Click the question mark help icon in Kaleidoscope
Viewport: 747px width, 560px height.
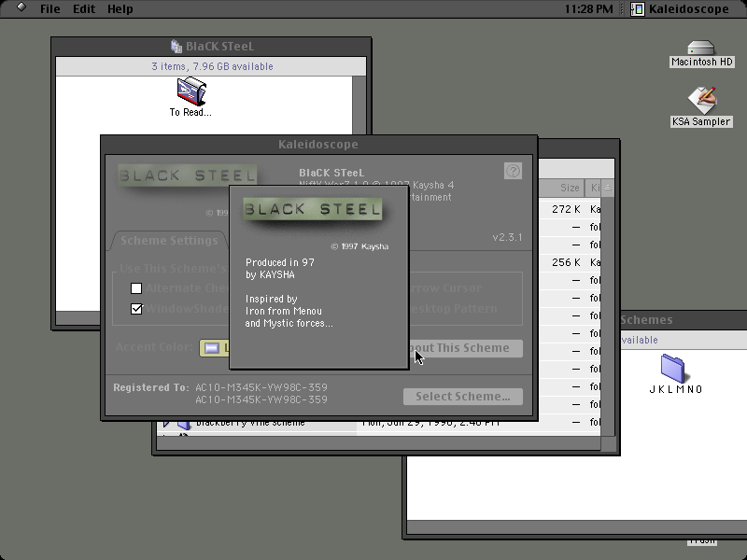click(x=513, y=171)
